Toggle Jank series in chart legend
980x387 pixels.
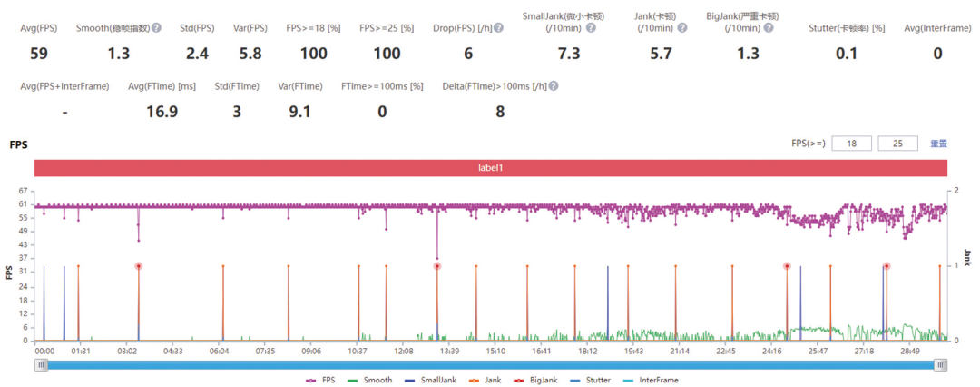(x=483, y=380)
